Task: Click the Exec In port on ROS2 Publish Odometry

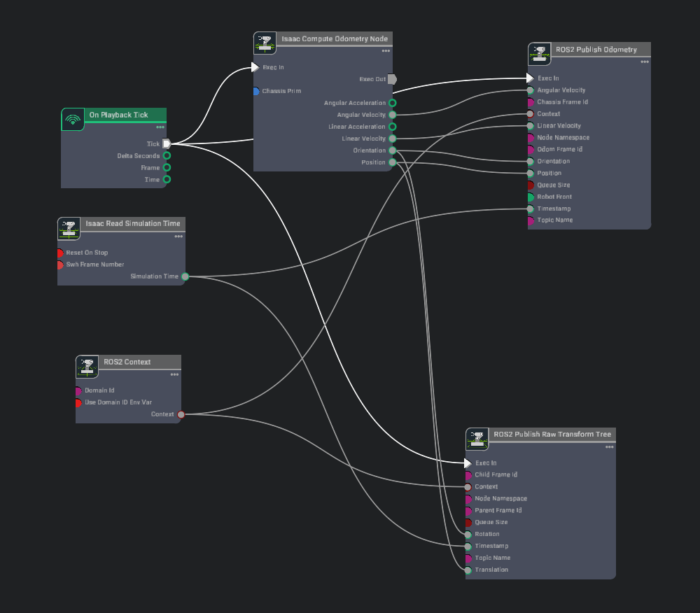Action: 530,78
